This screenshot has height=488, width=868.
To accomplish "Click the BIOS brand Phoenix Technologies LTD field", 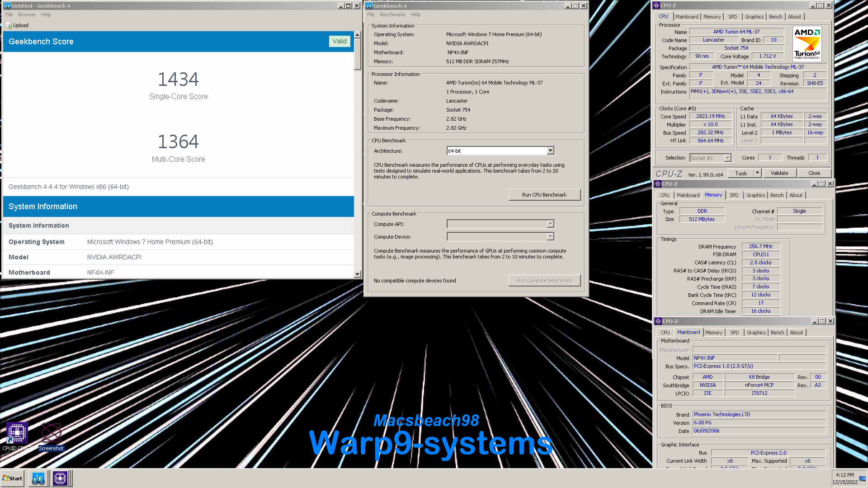I will click(x=759, y=414).
